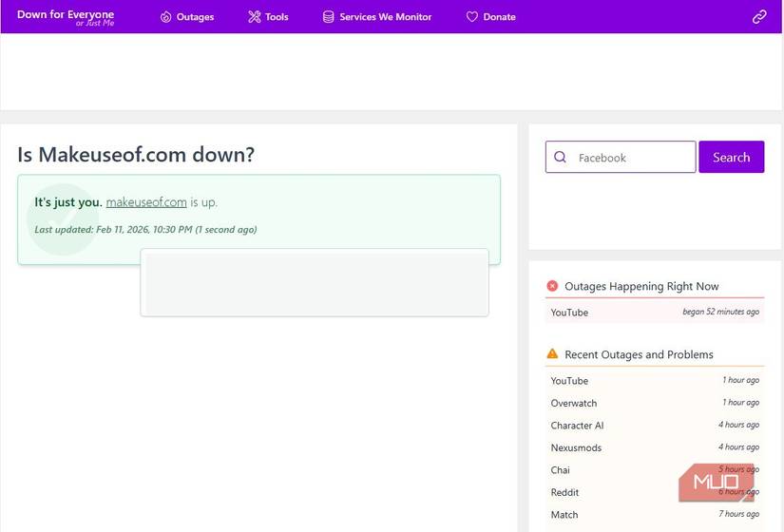
Task: Open the Character AI recent outage entry
Action: 655,426
